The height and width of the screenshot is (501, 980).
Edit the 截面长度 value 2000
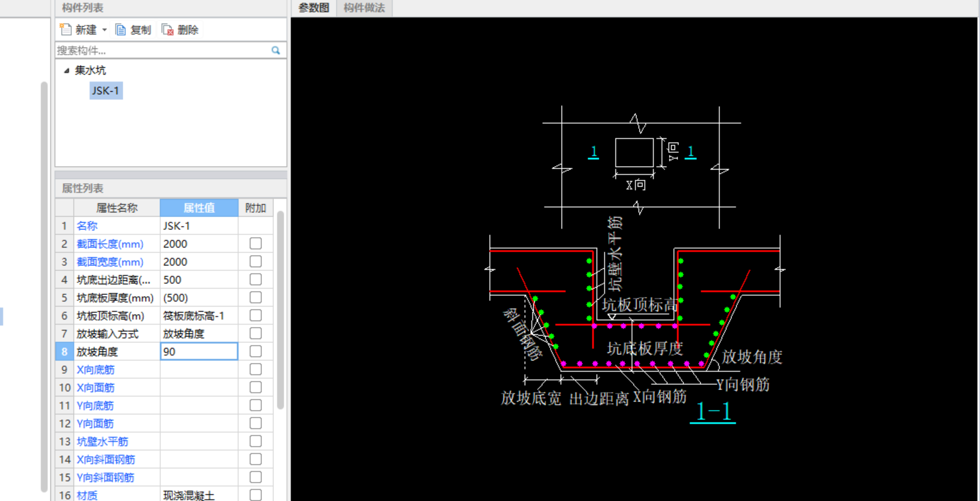click(199, 244)
